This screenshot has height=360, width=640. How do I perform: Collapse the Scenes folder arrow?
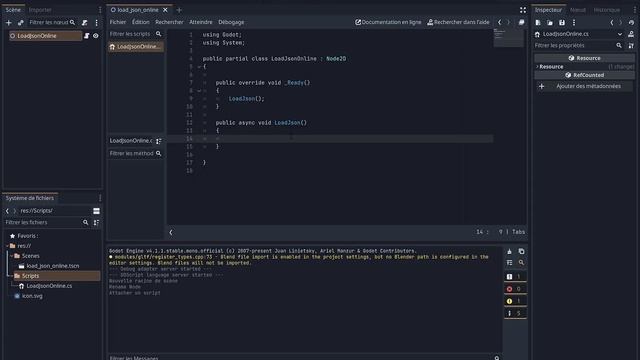click(11, 256)
